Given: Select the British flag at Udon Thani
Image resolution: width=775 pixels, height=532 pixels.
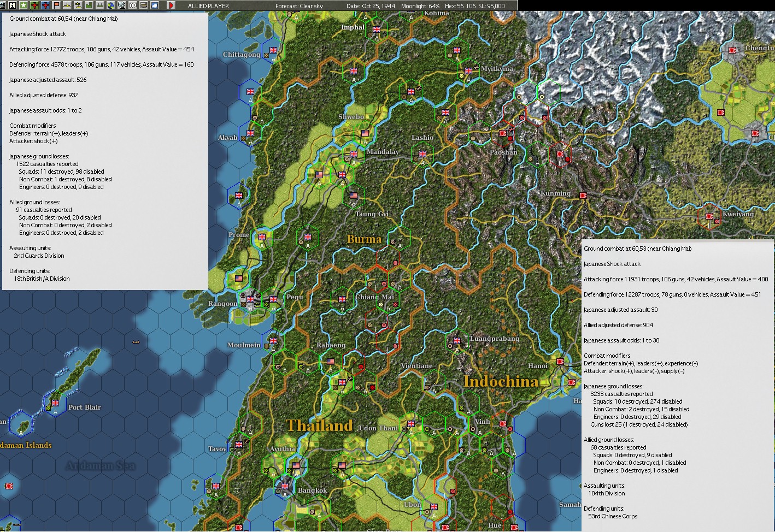Looking at the screenshot, I should point(411,424).
